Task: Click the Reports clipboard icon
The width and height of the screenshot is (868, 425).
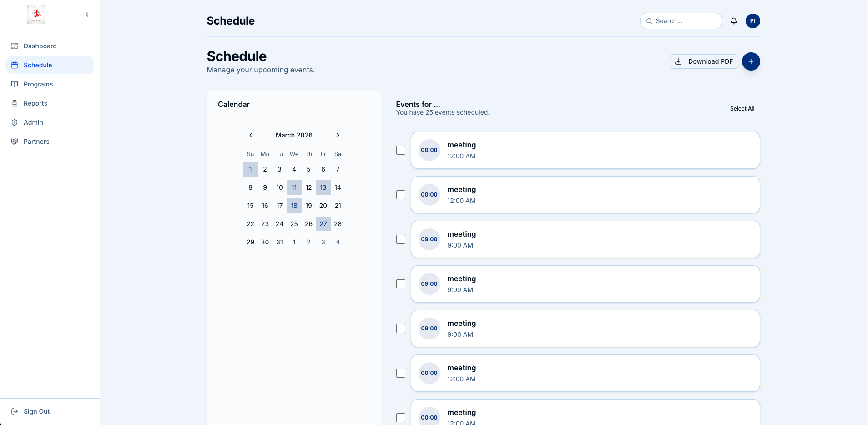Action: point(15,103)
